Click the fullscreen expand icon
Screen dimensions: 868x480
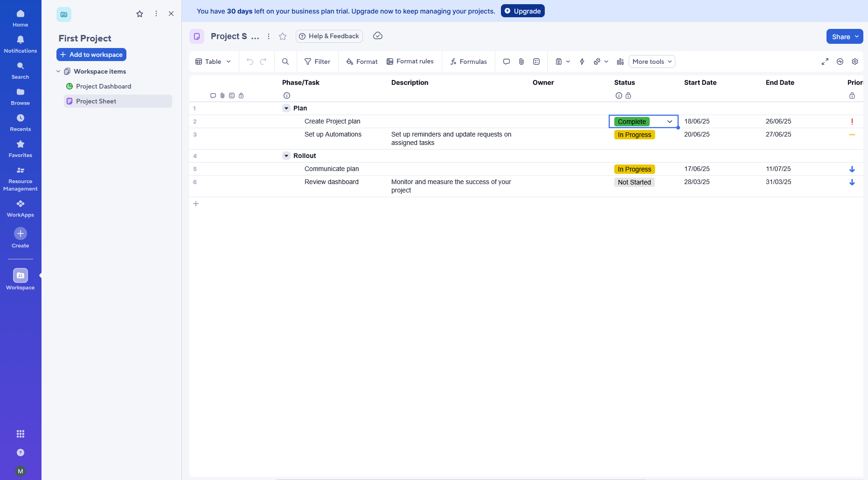pos(825,61)
